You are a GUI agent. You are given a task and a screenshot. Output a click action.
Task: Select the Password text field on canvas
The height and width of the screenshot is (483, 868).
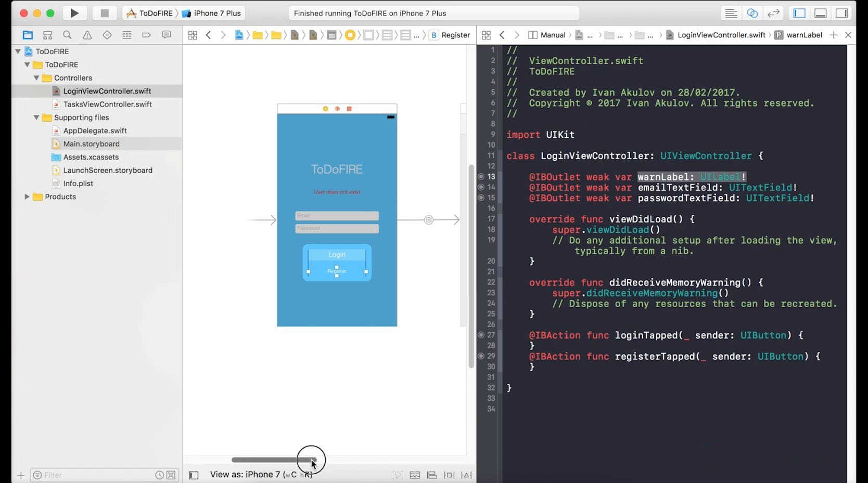(337, 229)
